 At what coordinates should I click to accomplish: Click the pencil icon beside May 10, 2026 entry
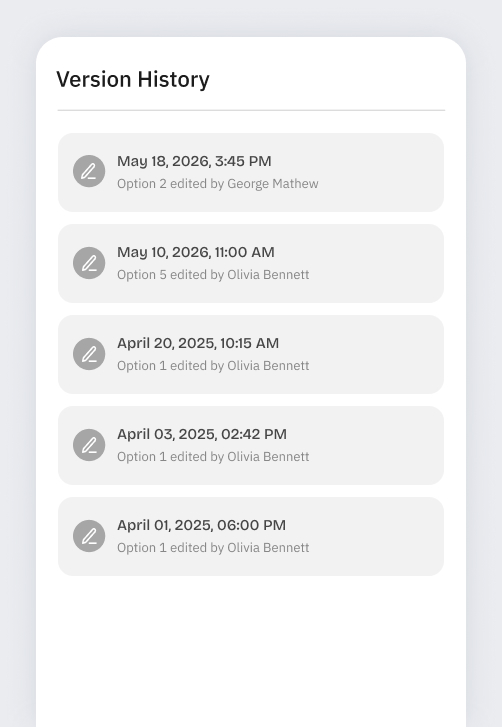(89, 263)
